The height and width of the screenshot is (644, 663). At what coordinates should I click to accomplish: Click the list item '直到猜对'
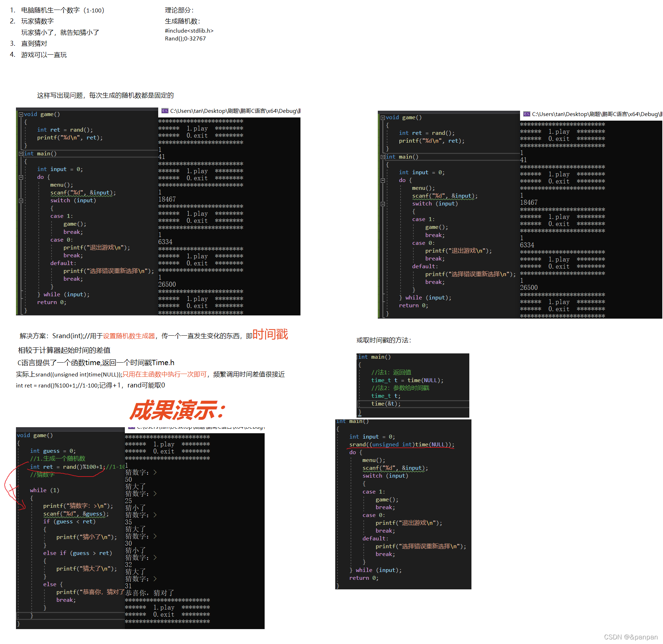[34, 44]
